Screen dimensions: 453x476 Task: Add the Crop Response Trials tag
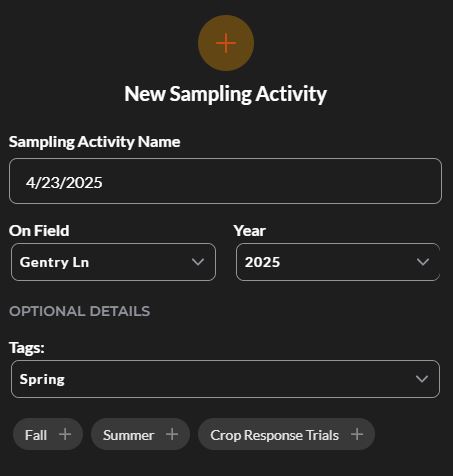tap(286, 434)
